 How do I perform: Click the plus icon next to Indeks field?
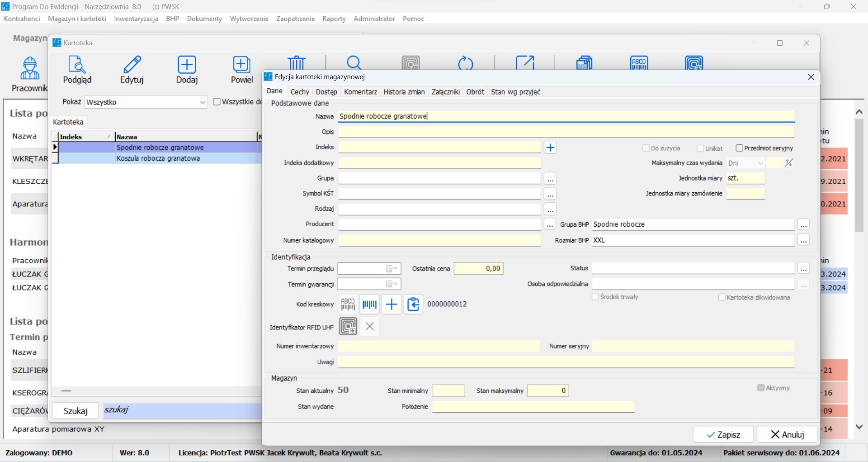550,148
